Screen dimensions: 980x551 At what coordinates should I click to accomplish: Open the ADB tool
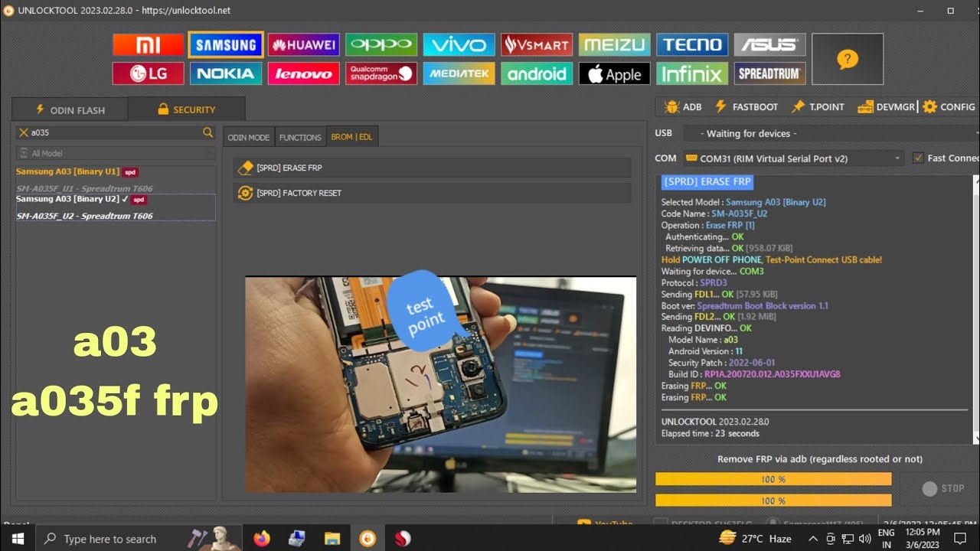click(684, 107)
